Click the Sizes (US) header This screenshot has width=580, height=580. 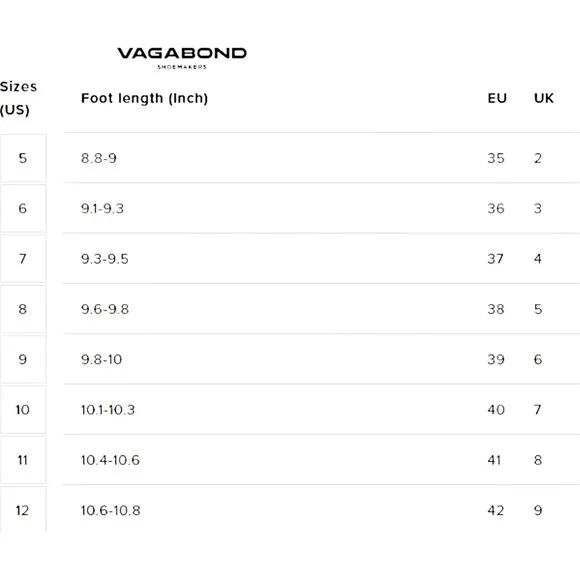(18, 98)
